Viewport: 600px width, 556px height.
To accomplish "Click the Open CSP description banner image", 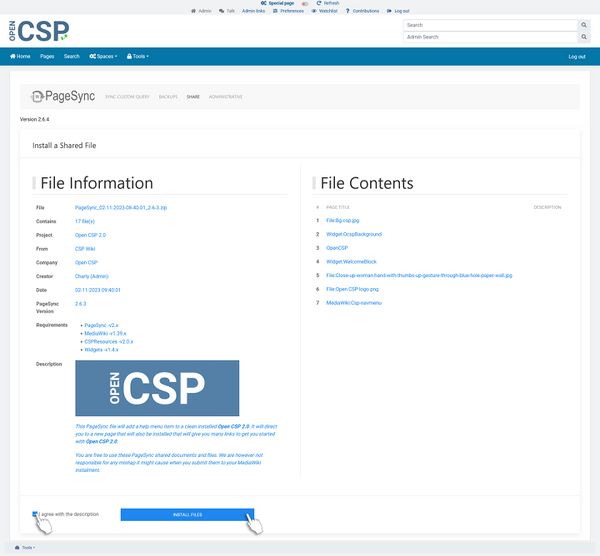I will 157,388.
